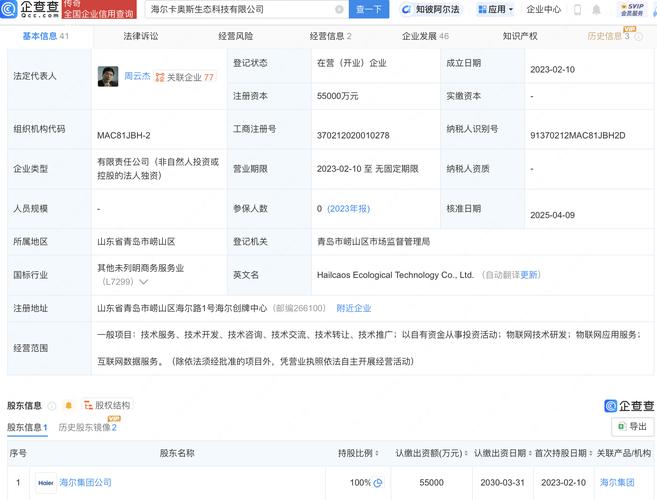Open the 知识产权 tab
The height and width of the screenshot is (500, 657).
pos(520,36)
